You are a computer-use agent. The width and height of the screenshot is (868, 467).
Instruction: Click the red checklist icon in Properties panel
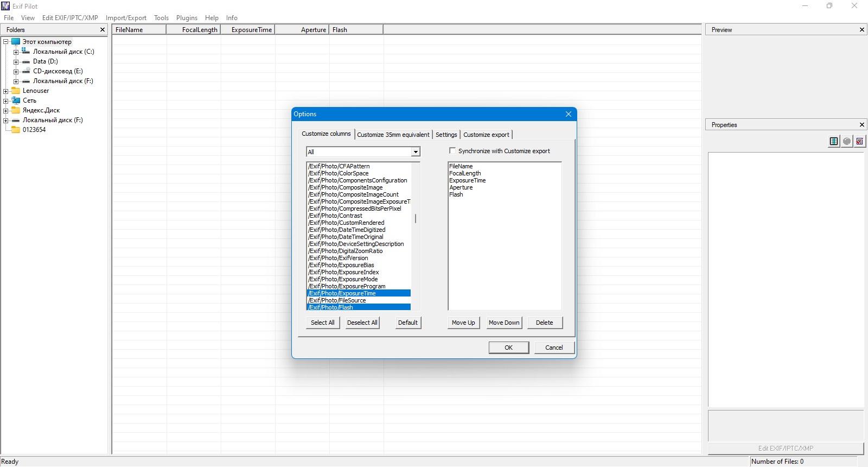860,141
